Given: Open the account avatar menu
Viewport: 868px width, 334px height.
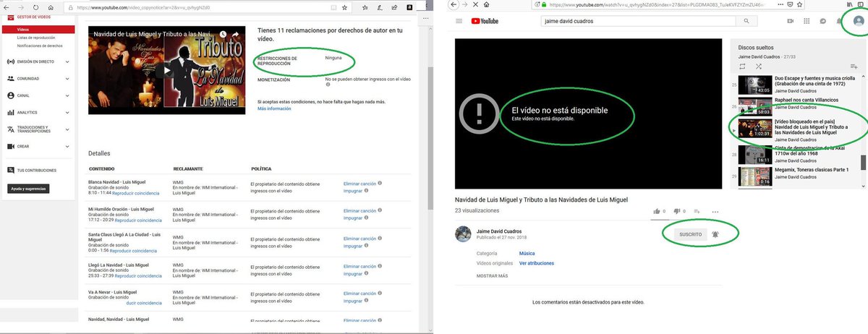Looking at the screenshot, I should (x=858, y=21).
